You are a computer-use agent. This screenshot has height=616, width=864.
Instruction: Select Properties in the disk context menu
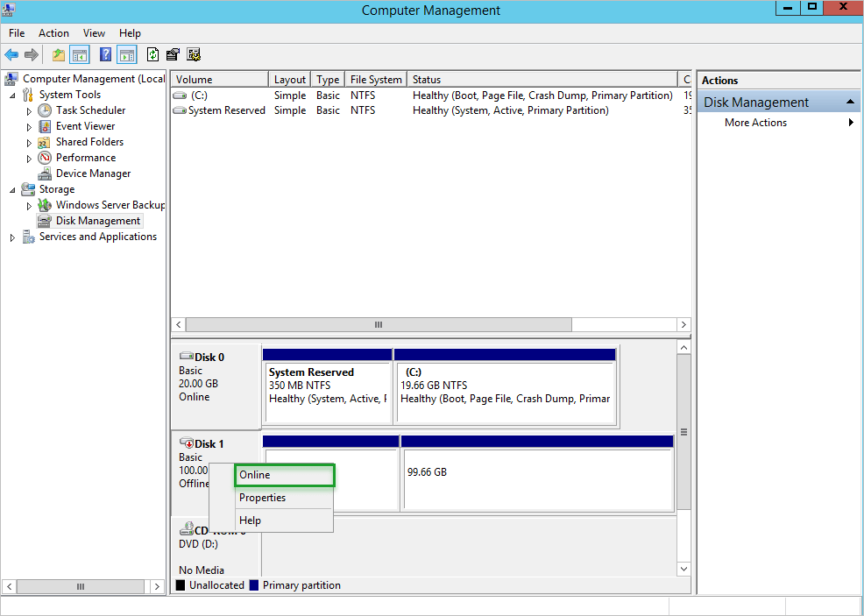click(x=263, y=498)
